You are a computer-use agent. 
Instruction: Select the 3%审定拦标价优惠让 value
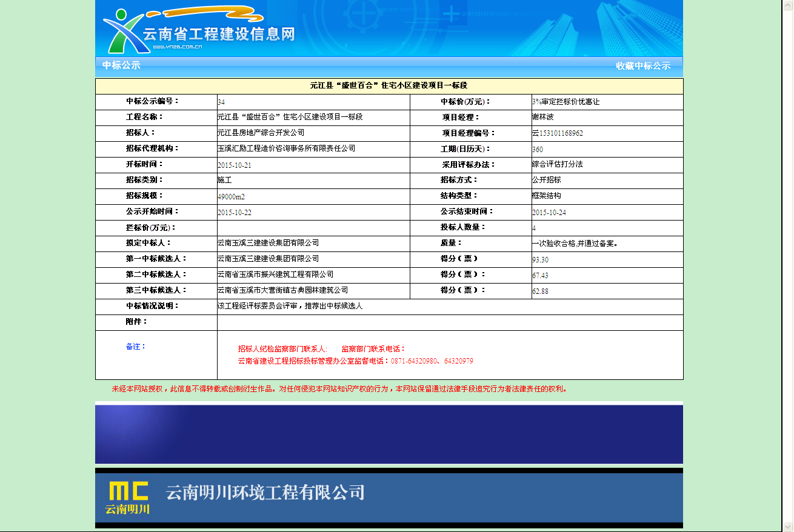(566, 102)
